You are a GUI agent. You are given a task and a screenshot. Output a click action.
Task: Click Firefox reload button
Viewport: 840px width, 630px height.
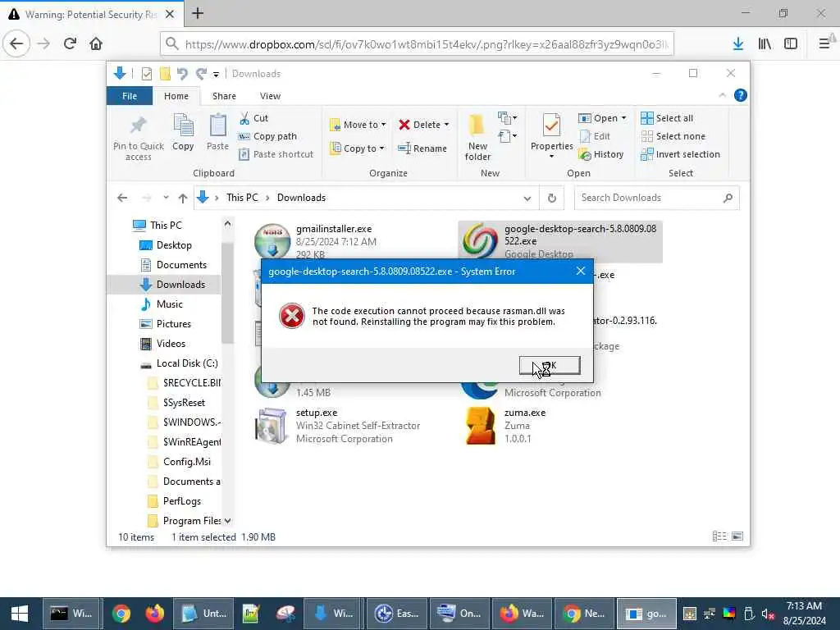point(70,43)
